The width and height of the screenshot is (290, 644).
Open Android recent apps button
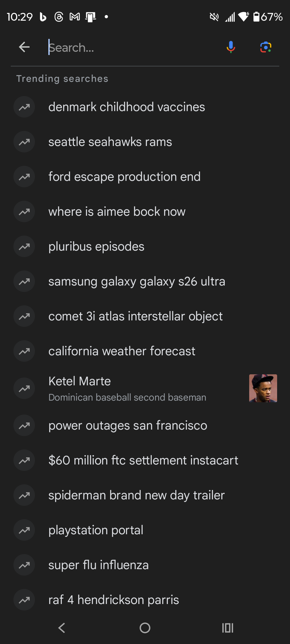tap(227, 628)
